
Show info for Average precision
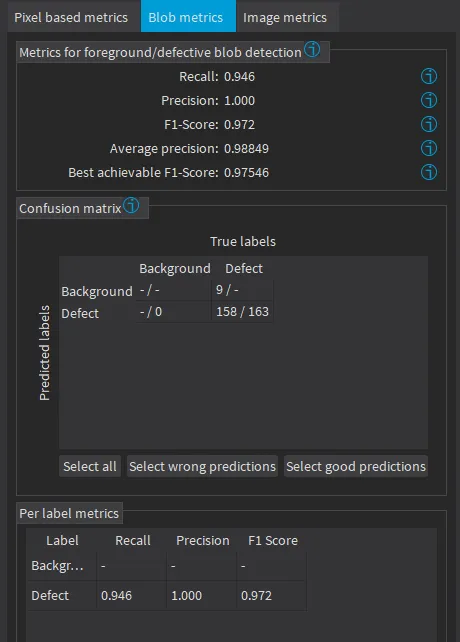(429, 148)
